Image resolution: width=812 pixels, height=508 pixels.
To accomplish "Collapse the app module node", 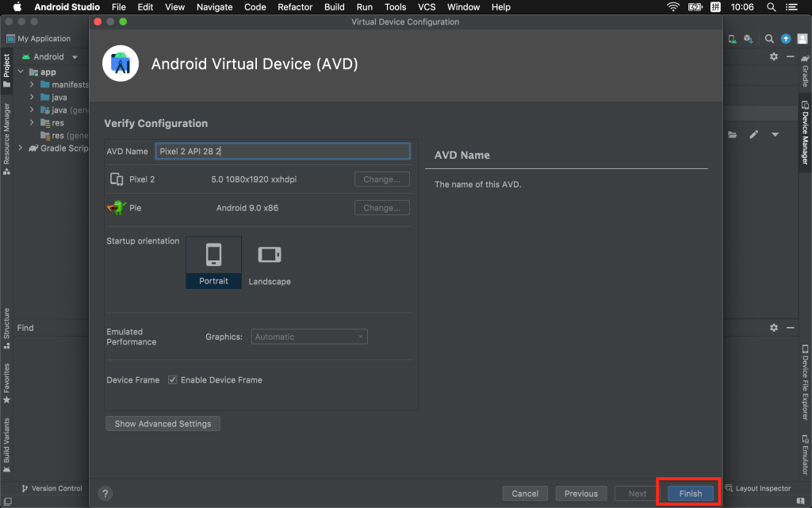I will pos(21,71).
